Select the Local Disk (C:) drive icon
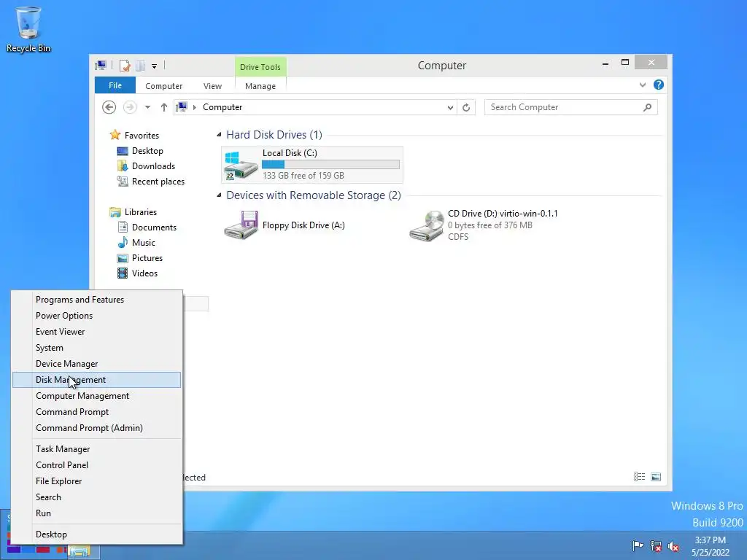This screenshot has height=560, width=747. pos(241,166)
